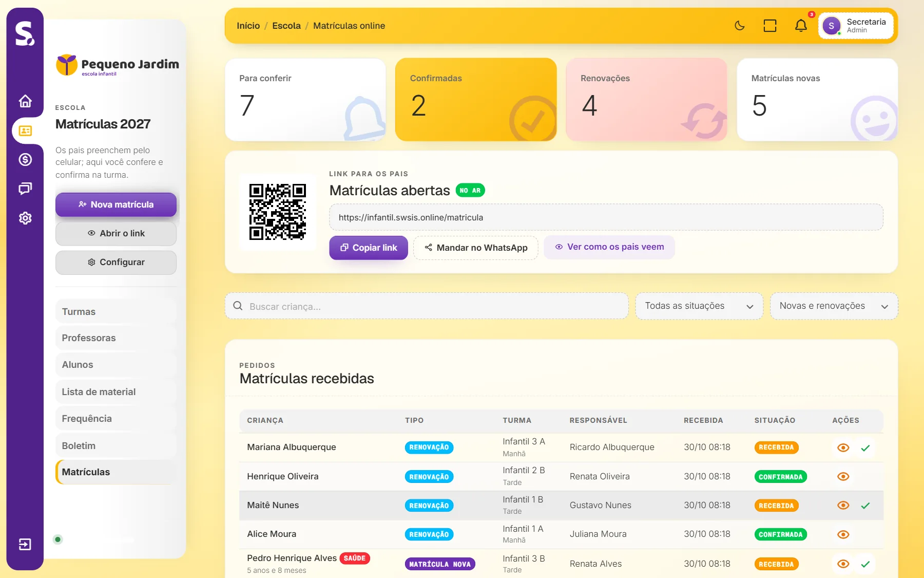Confirm Pedro Henrique Alves with the check icon
This screenshot has height=578, width=924.
point(865,564)
